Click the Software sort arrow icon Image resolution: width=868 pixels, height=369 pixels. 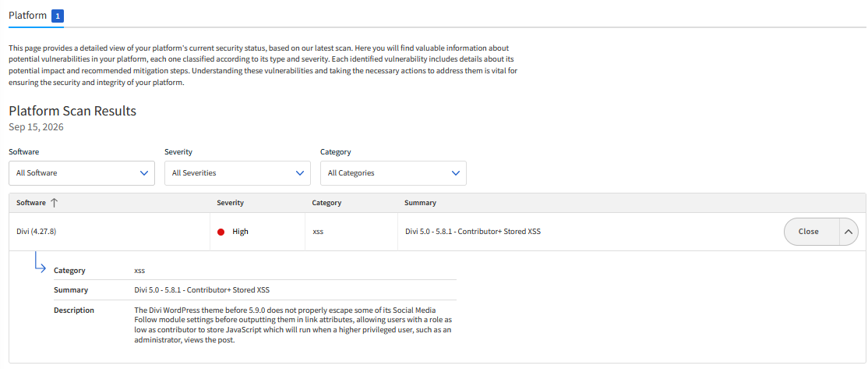click(x=54, y=203)
